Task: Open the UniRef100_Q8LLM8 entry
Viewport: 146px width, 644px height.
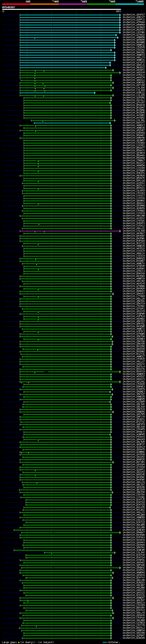Action: (133, 580)
